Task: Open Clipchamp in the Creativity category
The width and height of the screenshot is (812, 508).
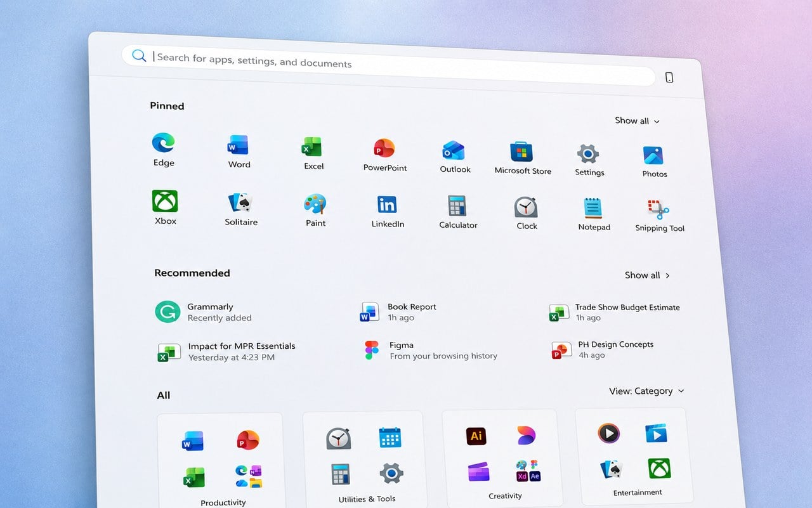Action: (x=478, y=472)
